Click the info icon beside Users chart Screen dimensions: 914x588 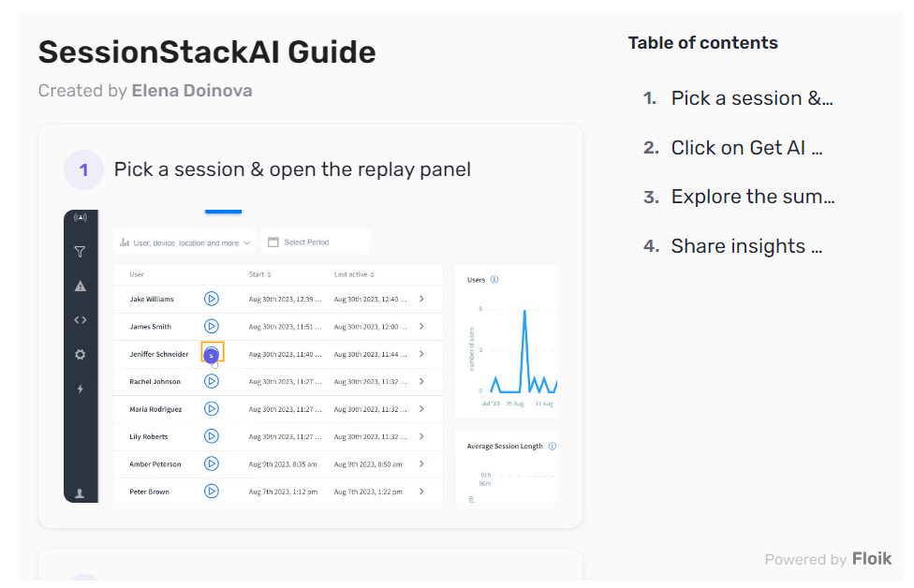tap(494, 279)
